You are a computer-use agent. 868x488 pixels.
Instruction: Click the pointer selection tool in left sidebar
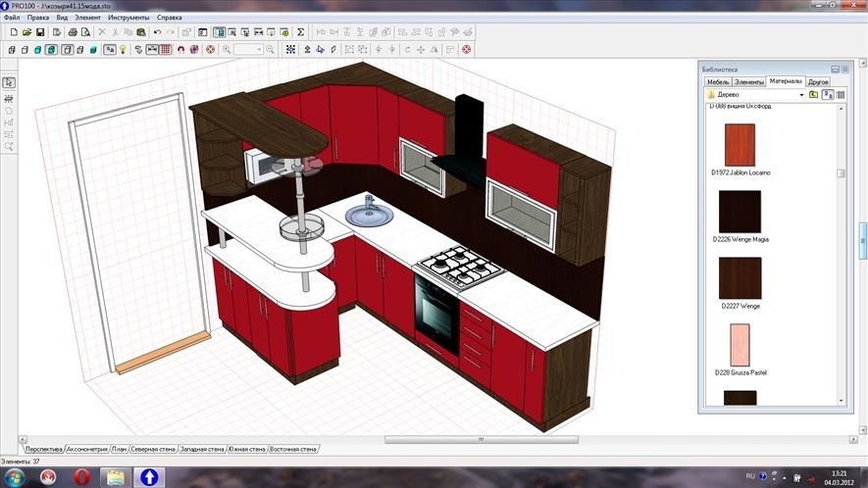coord(9,82)
